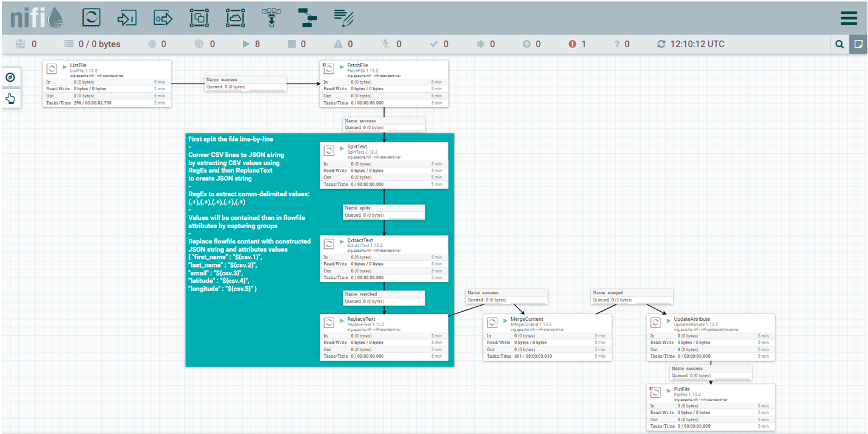Click the not transmitting remote groups icon
This screenshot has width=868, height=434.
(x=199, y=44)
